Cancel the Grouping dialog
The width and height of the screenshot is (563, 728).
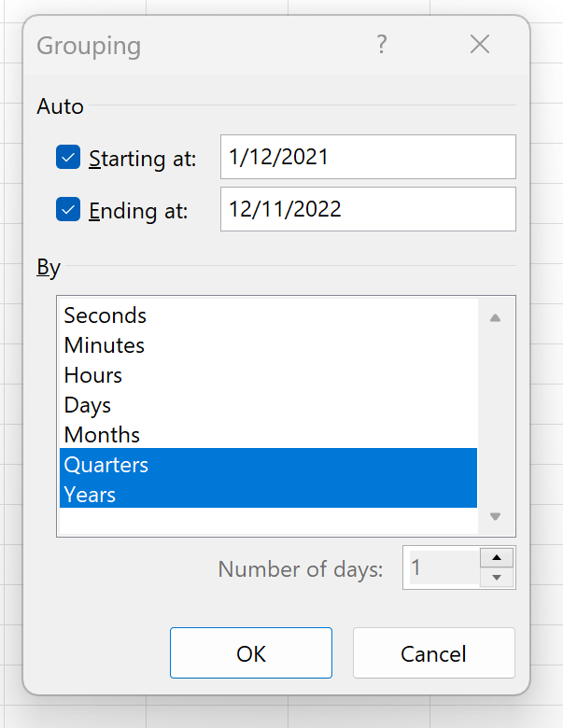click(x=434, y=652)
